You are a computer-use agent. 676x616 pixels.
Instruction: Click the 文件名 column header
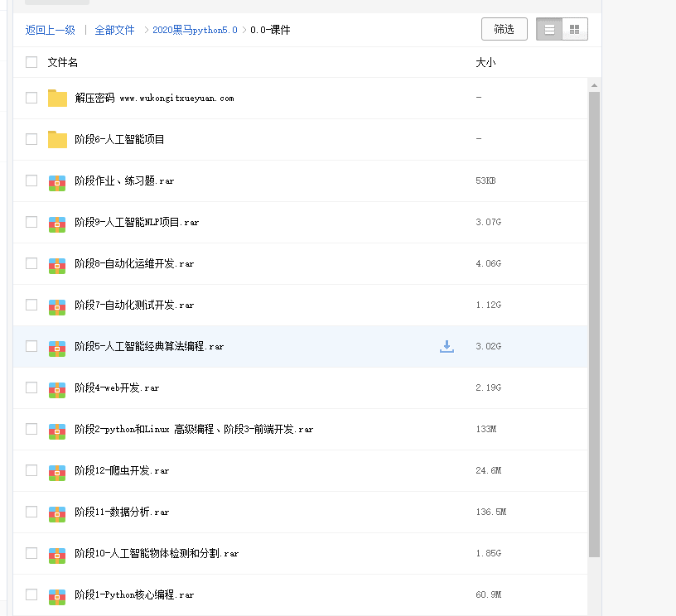(62, 62)
